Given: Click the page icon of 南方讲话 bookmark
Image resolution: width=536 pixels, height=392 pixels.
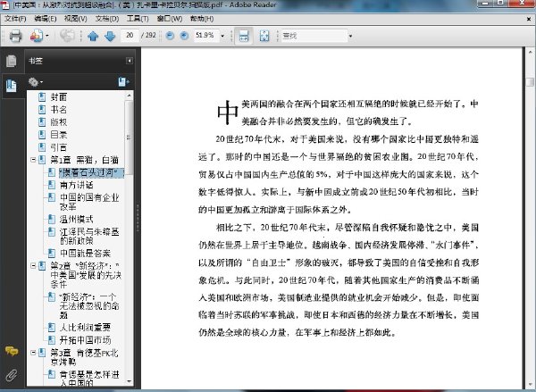Looking at the screenshot, I should point(51,185).
